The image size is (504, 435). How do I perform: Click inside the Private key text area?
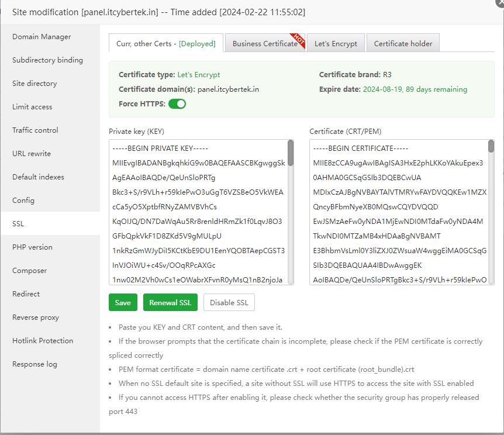pyautogui.click(x=198, y=212)
